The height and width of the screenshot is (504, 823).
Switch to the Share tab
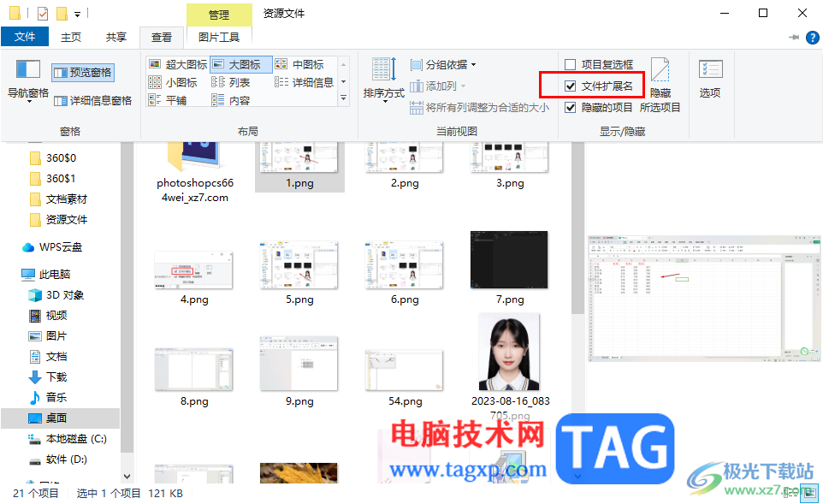(116, 37)
